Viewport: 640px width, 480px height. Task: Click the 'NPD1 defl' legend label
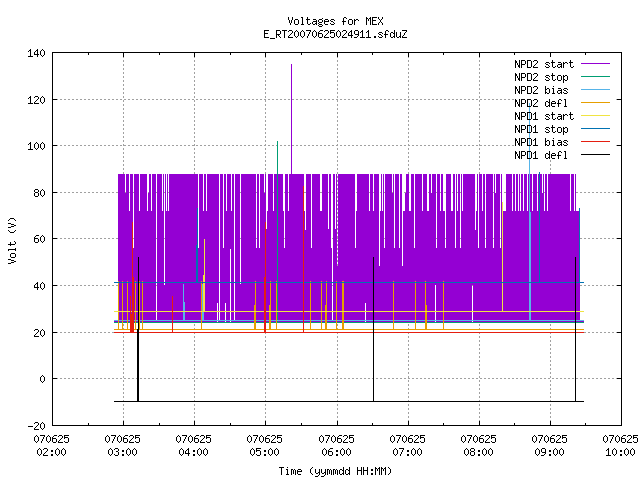[541, 156]
